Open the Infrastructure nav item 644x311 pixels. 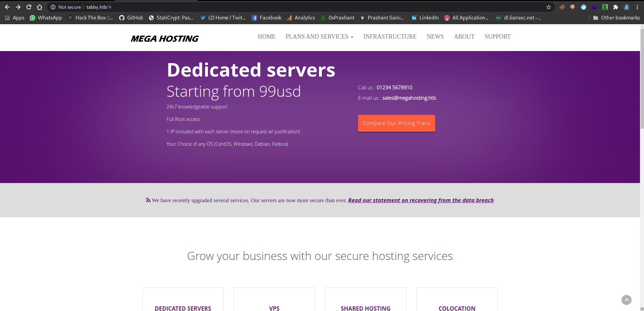pyautogui.click(x=390, y=37)
